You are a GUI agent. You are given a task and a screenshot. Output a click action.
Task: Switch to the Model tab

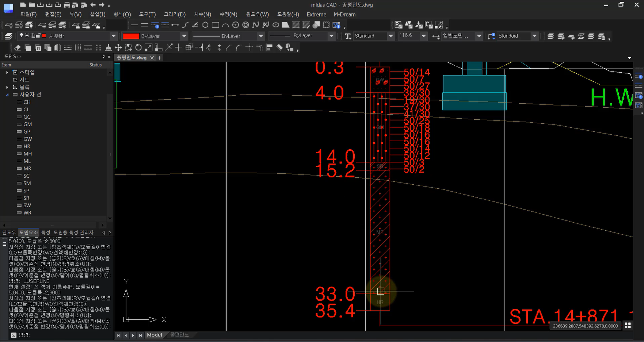point(155,335)
